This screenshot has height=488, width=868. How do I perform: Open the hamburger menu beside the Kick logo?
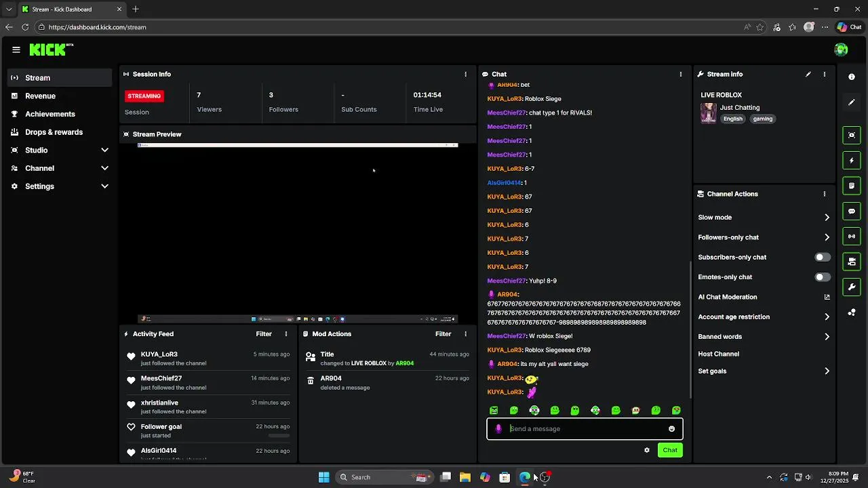[x=16, y=49]
